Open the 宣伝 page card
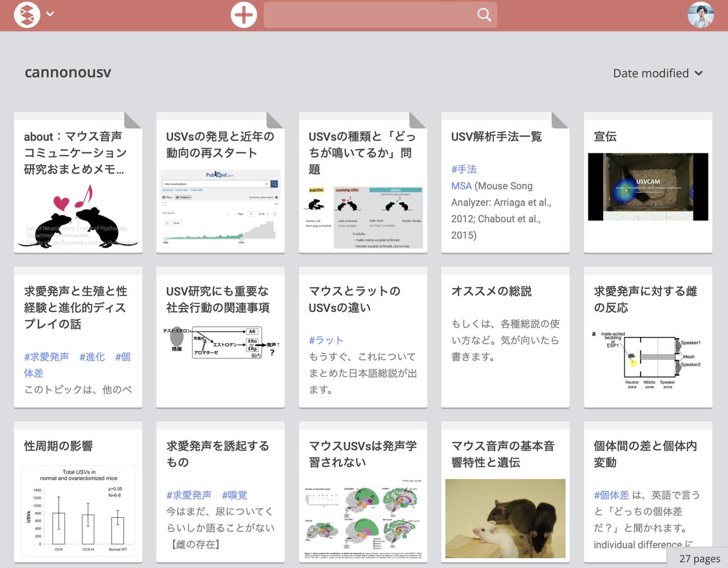The height and width of the screenshot is (568, 728). pyautogui.click(x=648, y=182)
